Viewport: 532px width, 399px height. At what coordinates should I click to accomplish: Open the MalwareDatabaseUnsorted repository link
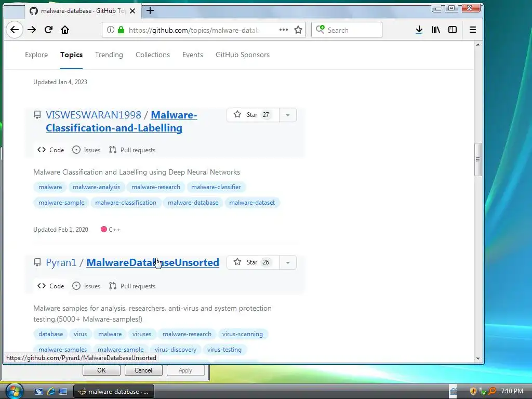[x=153, y=262]
